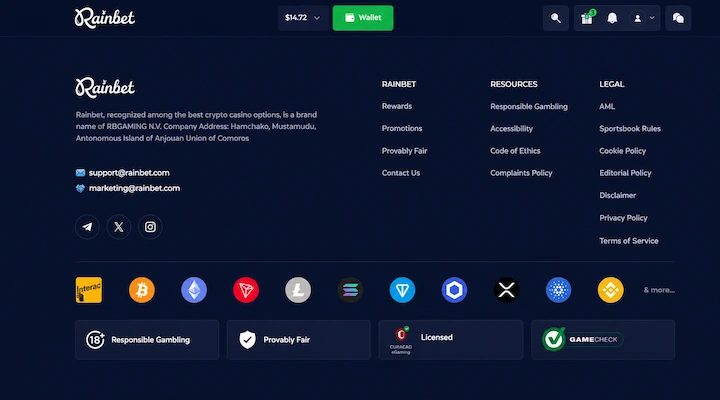Select the Bitcoin coin icon
Image resolution: width=720 pixels, height=400 pixels.
point(142,290)
